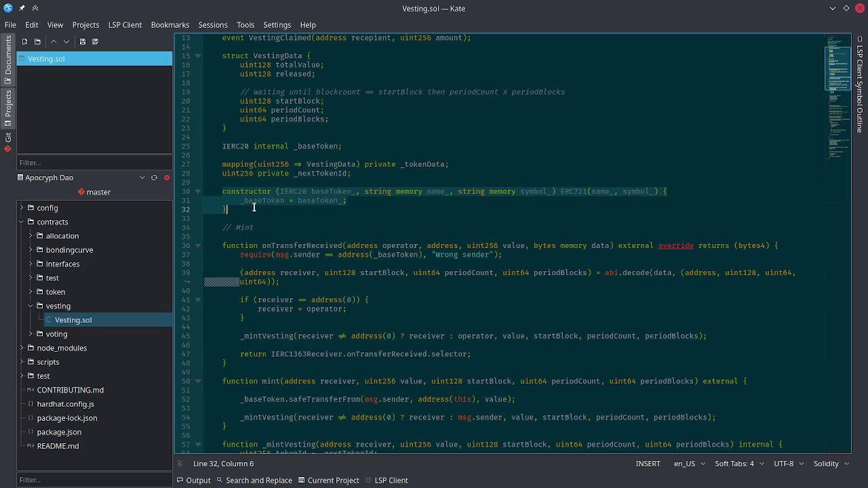Select Vesting.sol in project tree
This screenshot has width=868, height=488.
[73, 320]
